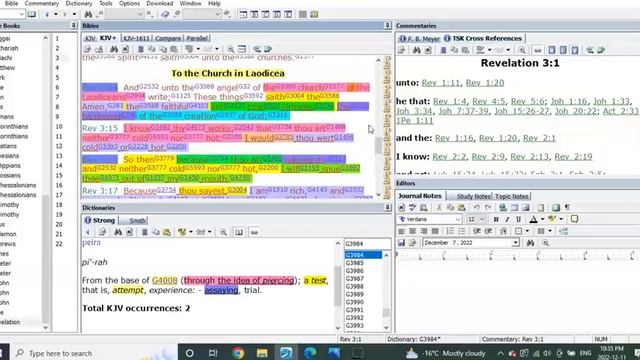Click the binoculars find icon in Dictionaries toolbar
This screenshot has width=640, height=360.
coord(118,232)
